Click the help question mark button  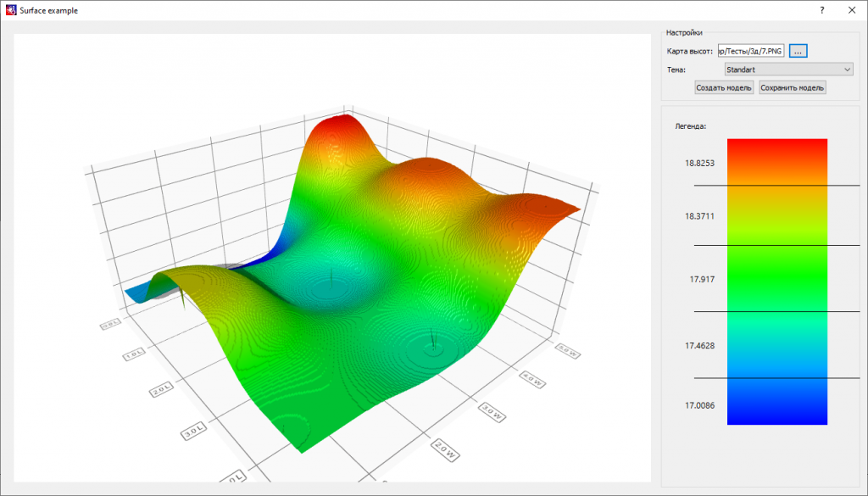[822, 10]
